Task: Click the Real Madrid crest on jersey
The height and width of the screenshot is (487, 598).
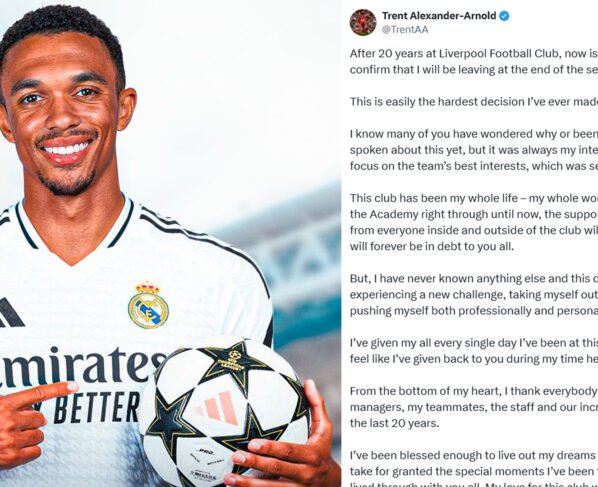Action: (x=148, y=305)
